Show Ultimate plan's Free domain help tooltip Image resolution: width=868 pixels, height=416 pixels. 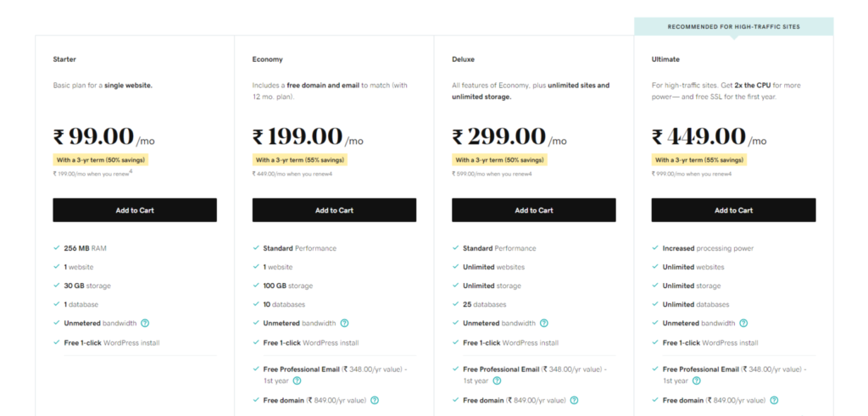point(774,400)
